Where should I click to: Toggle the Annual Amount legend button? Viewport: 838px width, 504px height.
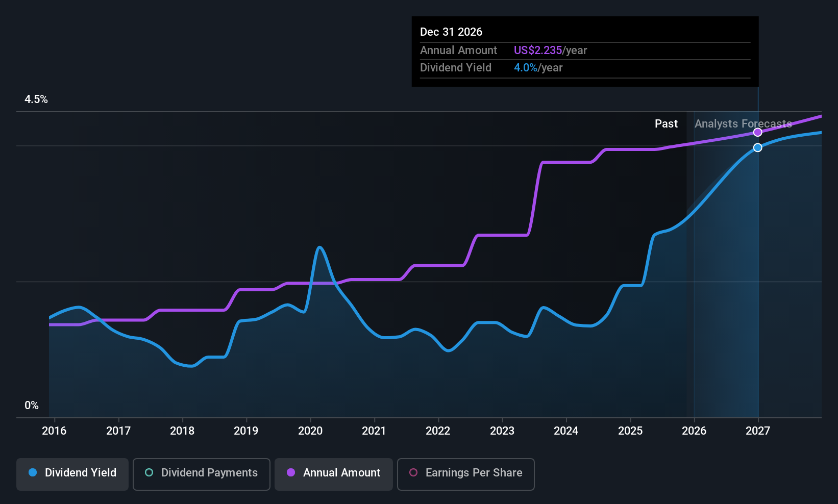pos(334,474)
